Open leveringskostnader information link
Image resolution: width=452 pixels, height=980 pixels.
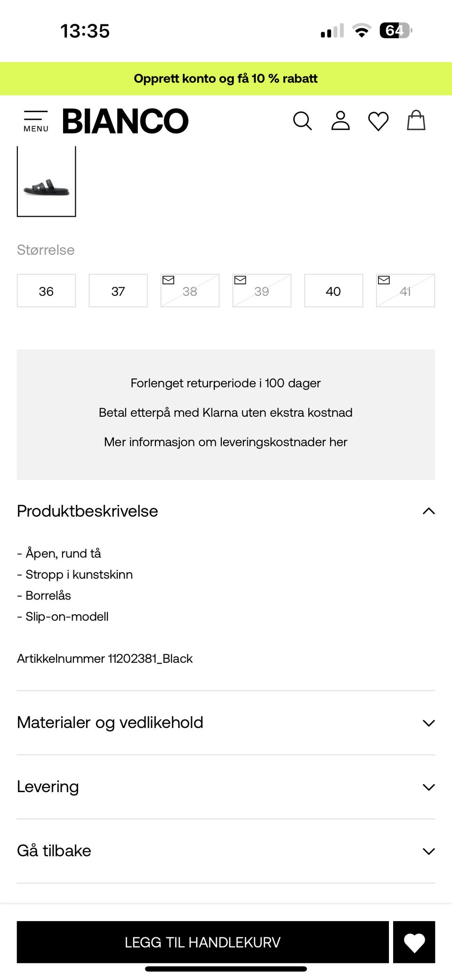point(226,442)
